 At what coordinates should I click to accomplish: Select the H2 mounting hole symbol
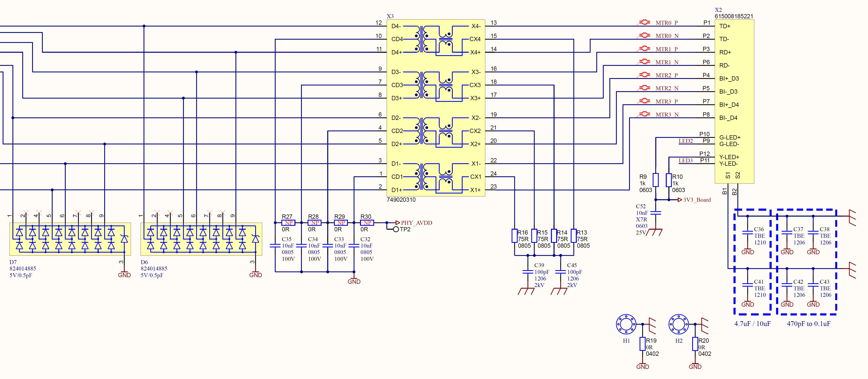678,324
